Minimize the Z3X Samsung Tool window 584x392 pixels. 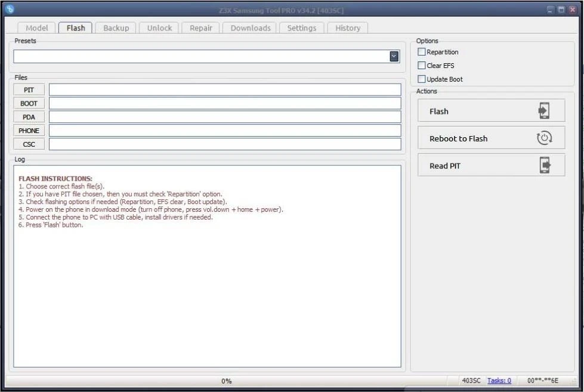[x=550, y=10]
